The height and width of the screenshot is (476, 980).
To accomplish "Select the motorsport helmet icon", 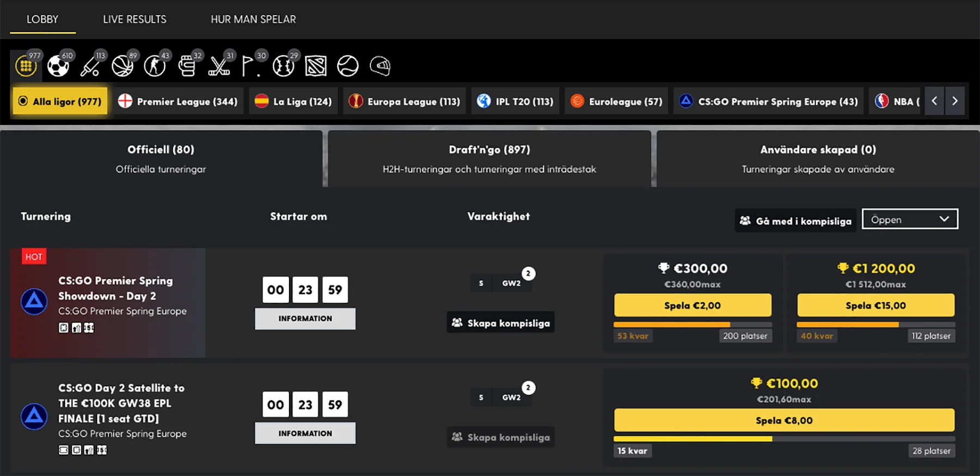I will coord(380,66).
